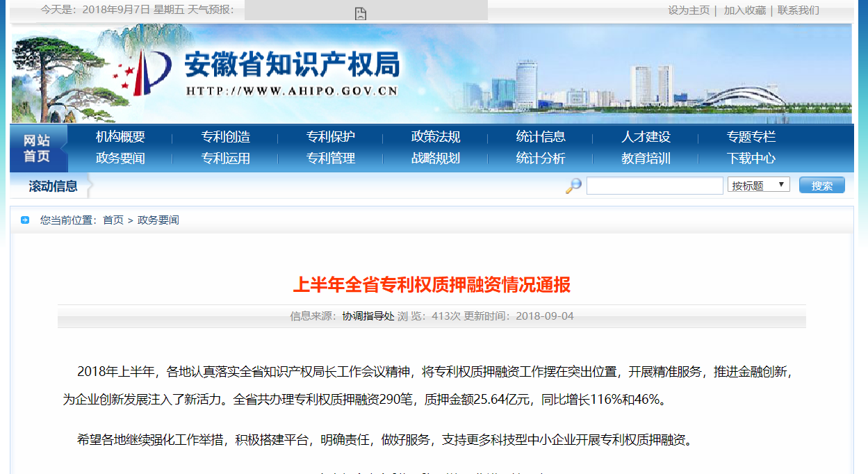
Task: Click 首页 in the breadcrumb
Action: [113, 220]
